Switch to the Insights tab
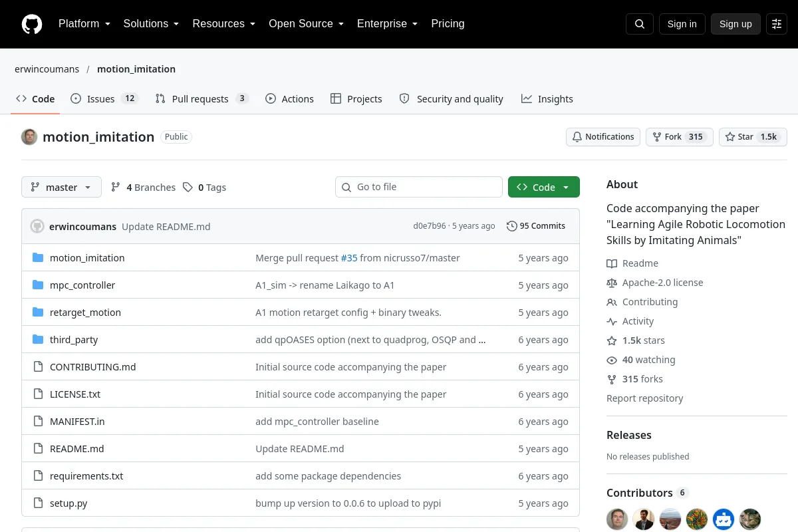This screenshot has width=798, height=532. point(547,99)
